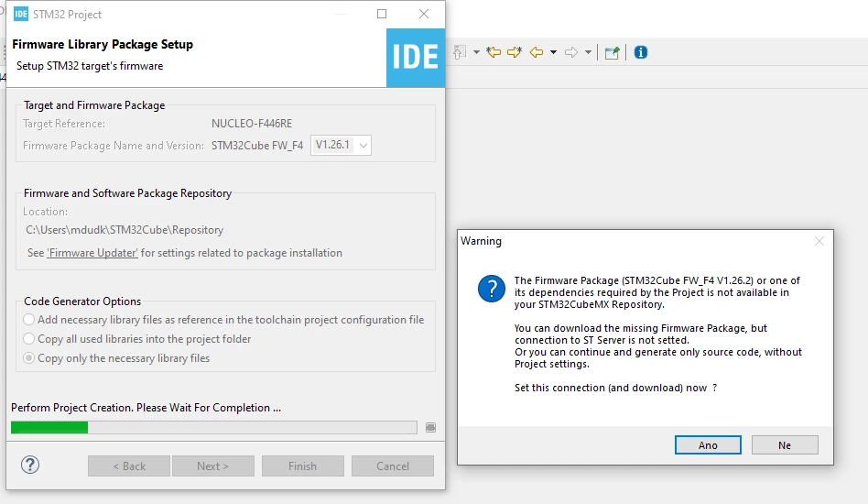Viewport: 868px width, 504px height.
Task: Close the STM32 Project window
Action: click(424, 14)
